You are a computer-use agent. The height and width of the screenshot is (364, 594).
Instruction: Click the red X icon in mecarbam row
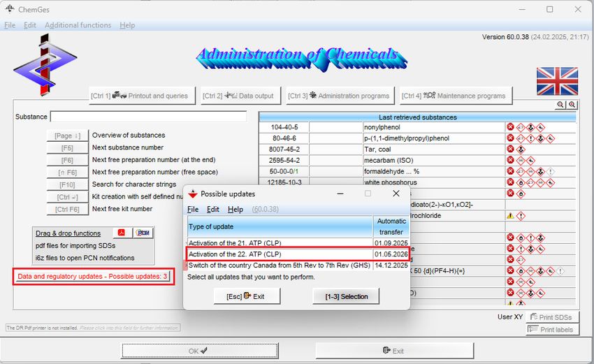pyautogui.click(x=510, y=160)
